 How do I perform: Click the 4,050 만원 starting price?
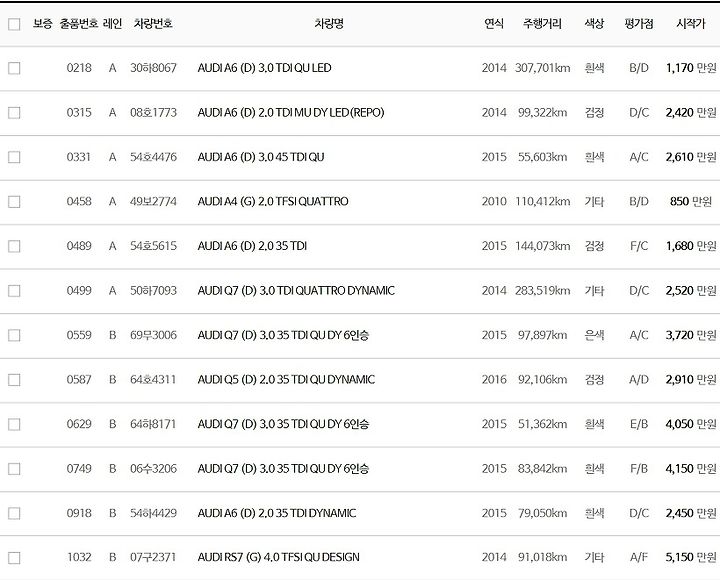point(691,424)
